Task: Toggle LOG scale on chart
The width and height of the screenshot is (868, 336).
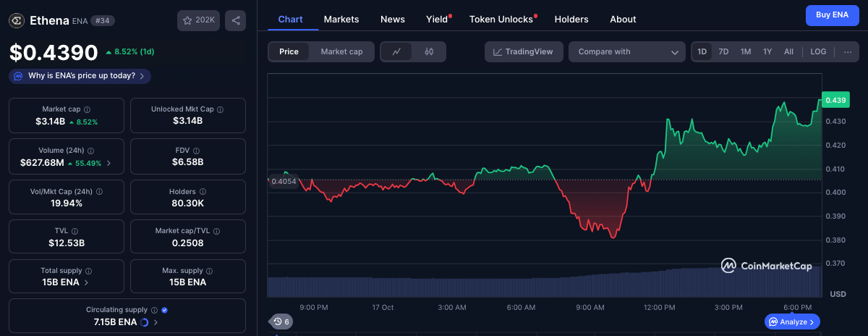Action: (x=818, y=51)
